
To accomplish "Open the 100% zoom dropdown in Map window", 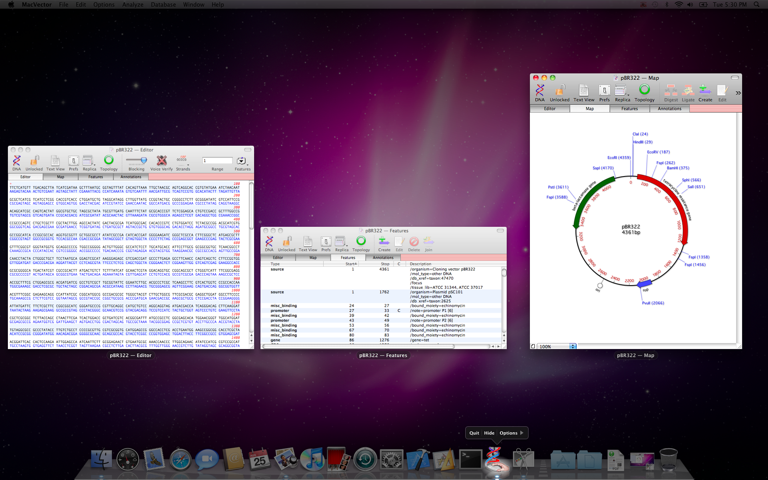I will pyautogui.click(x=557, y=346).
